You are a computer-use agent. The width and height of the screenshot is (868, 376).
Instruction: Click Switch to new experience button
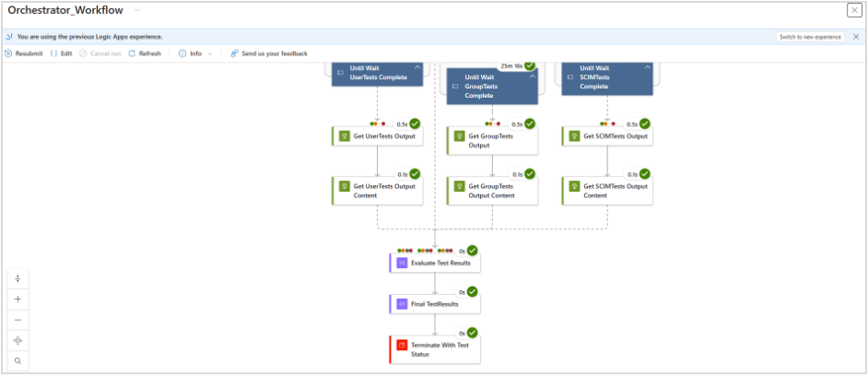(810, 37)
